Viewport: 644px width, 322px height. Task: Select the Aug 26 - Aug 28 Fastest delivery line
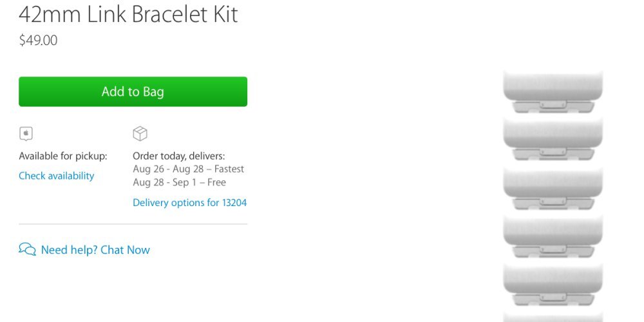188,169
